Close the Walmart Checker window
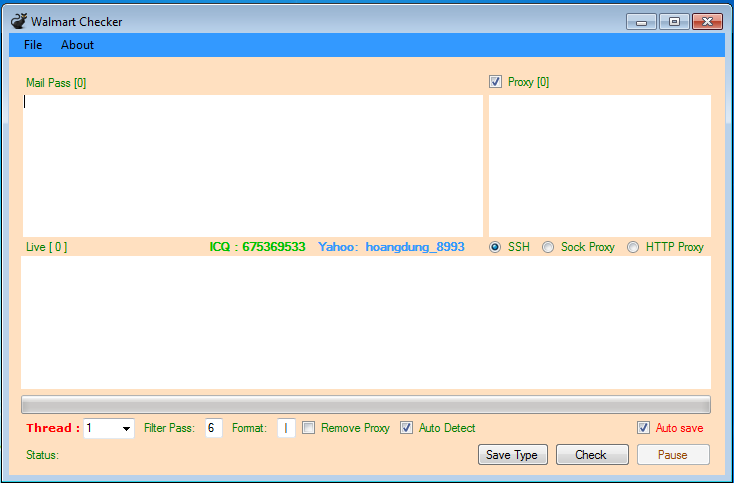Viewport: 735px width, 484px height. (707, 22)
